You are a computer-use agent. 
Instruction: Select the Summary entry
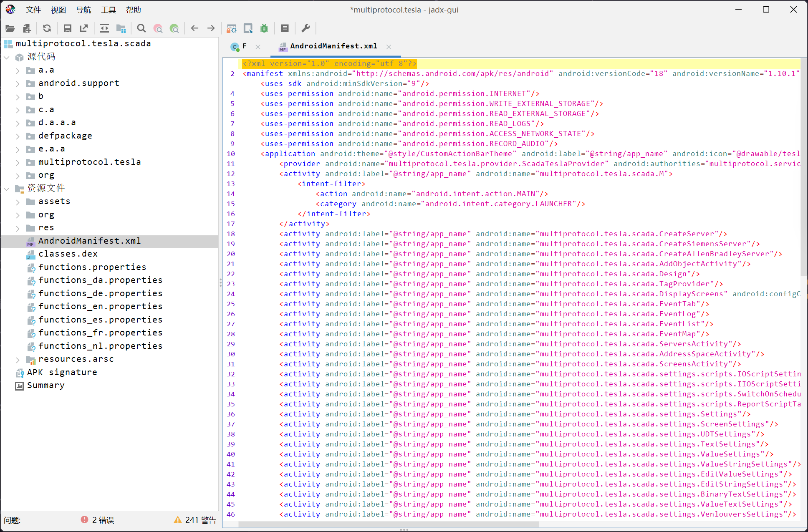(45, 386)
